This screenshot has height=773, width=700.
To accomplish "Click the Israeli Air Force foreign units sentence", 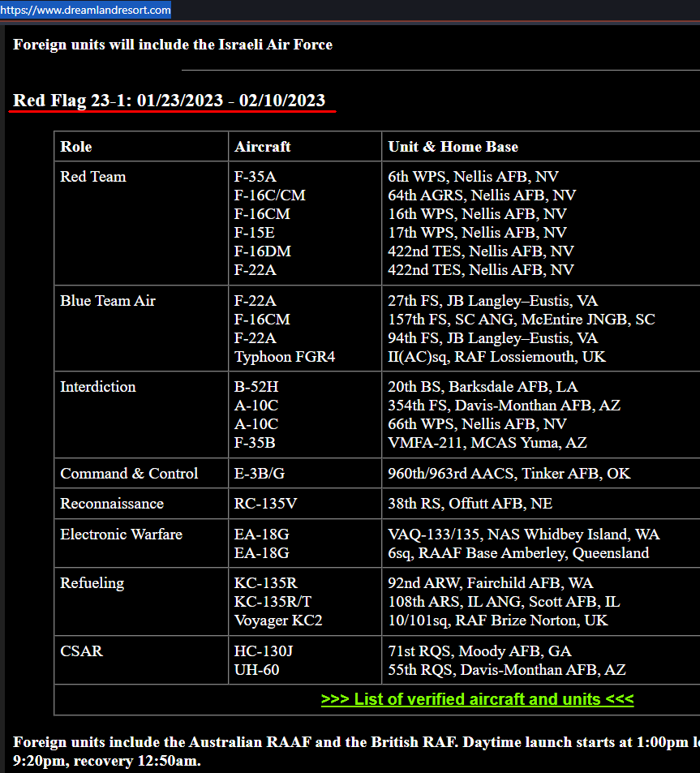I will 173,45.
